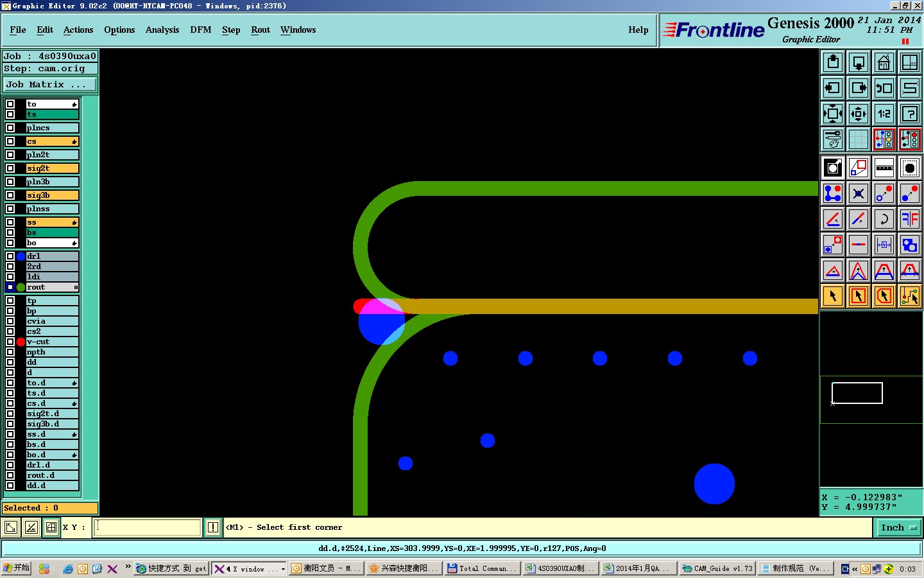Click the X Y coordinate input field

click(x=148, y=527)
